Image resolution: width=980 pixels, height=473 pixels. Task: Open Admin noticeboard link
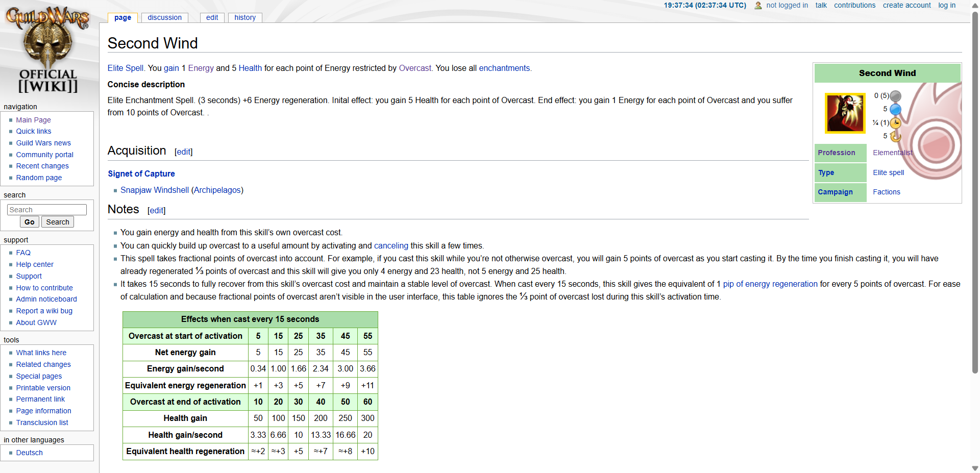pyautogui.click(x=46, y=299)
